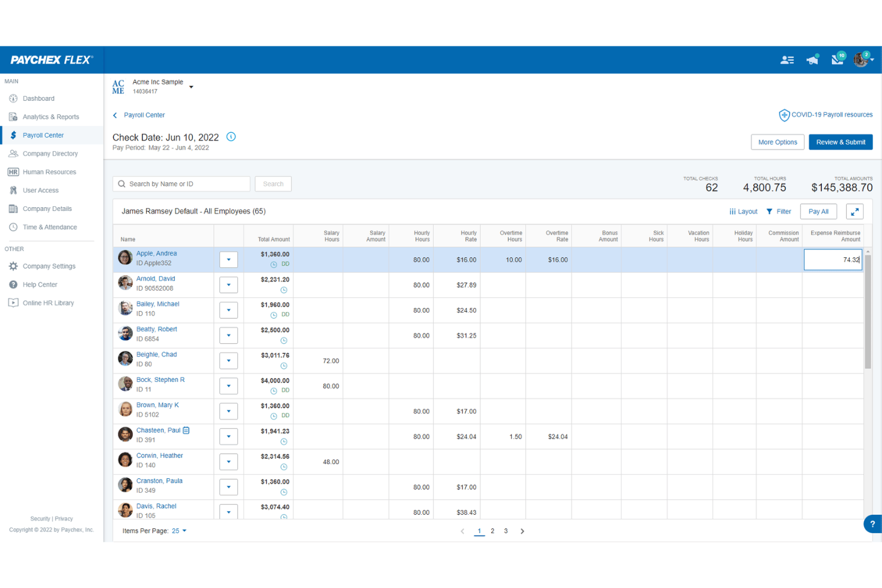Click the clock icon under Beatty, Robert's amount
The height and width of the screenshot is (588, 882).
[x=284, y=341]
